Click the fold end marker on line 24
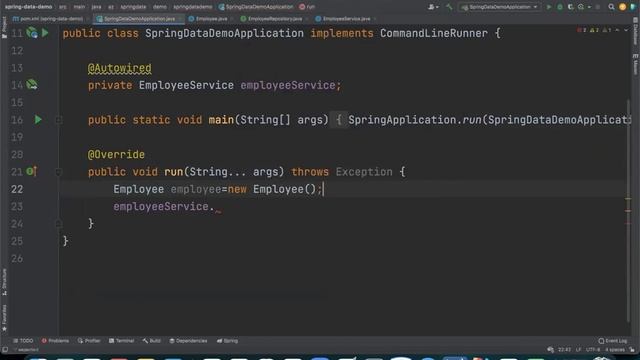The image size is (640, 360). (58, 224)
